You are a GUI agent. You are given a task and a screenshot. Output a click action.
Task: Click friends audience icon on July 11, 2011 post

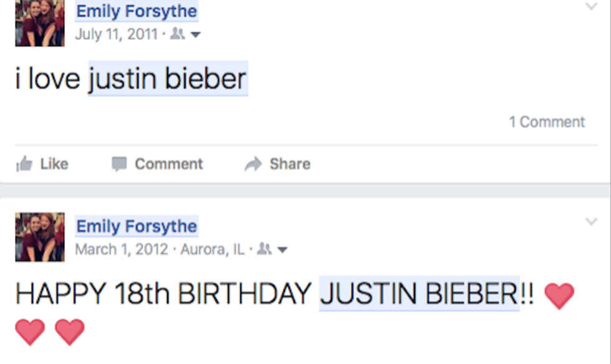[x=177, y=35]
